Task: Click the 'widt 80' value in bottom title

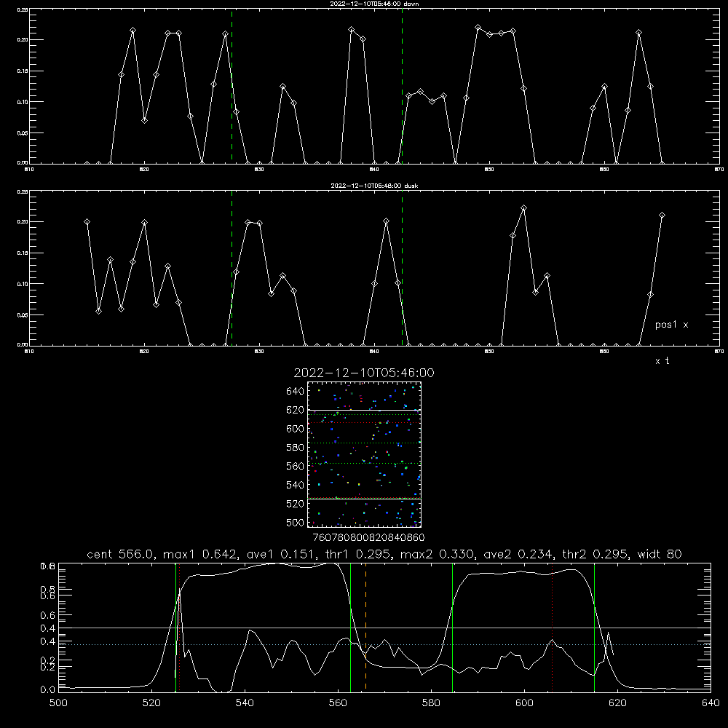Action: click(x=660, y=554)
